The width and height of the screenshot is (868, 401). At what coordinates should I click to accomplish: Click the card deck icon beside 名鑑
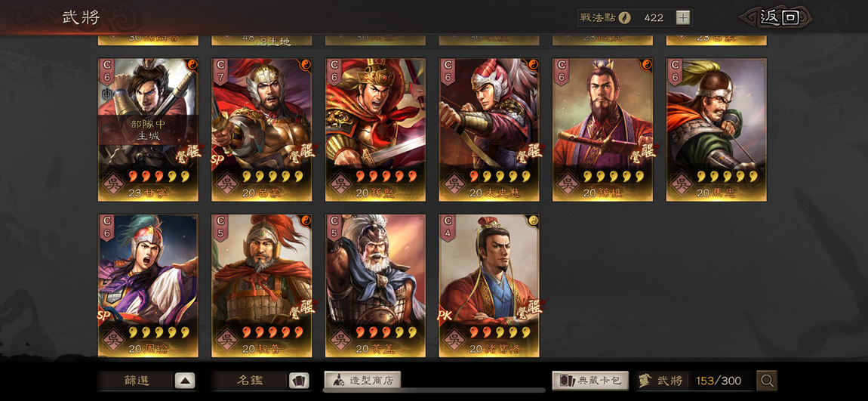tap(299, 381)
